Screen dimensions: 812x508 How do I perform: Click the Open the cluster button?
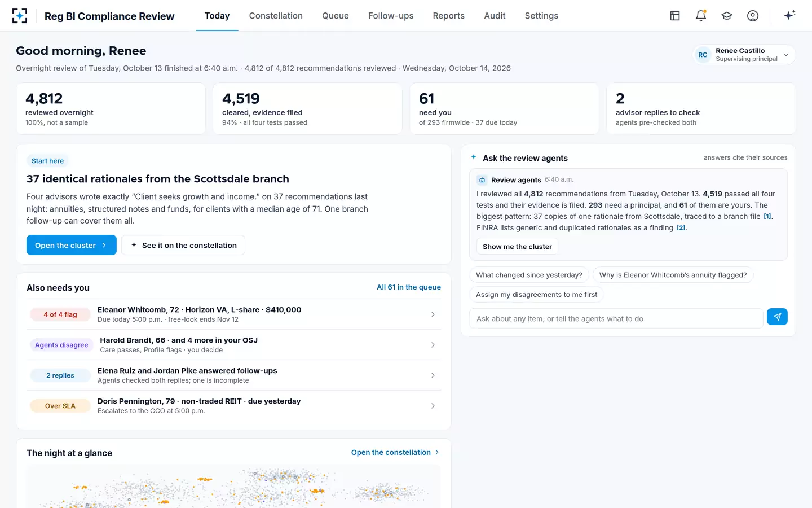point(72,245)
